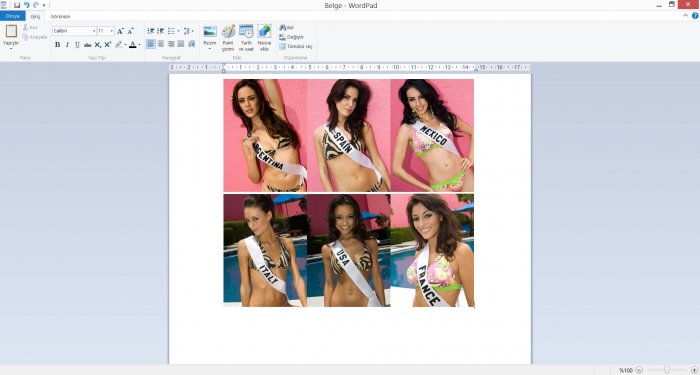Viewport: 700px width, 375px height.
Task: Redo the last undone action
Action: point(36,5)
